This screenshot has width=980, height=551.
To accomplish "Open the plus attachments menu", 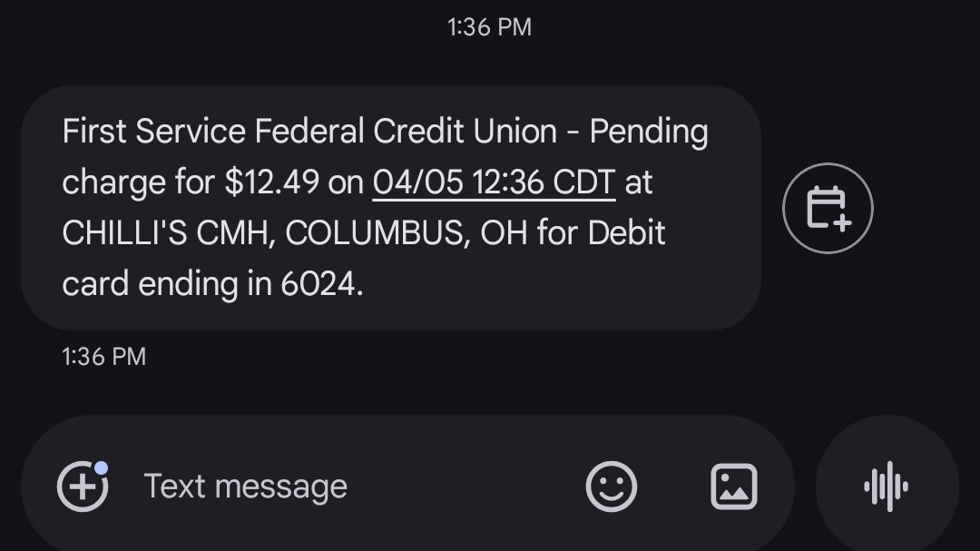I will (x=82, y=487).
